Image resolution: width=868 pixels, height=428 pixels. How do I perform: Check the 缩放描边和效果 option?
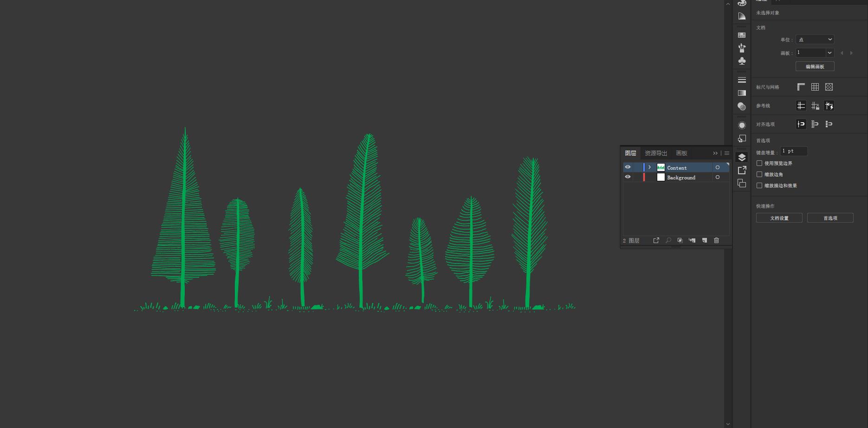pos(759,185)
